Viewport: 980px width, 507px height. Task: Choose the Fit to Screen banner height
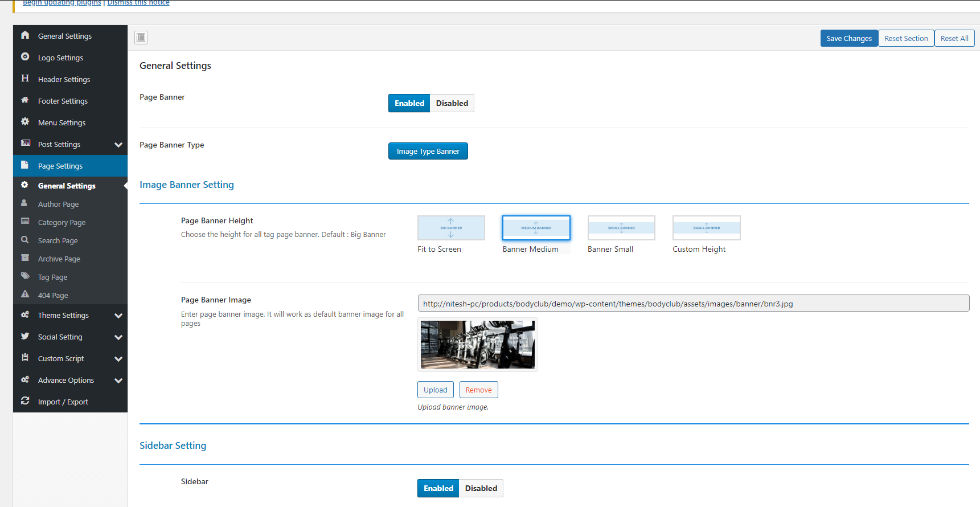tap(451, 228)
